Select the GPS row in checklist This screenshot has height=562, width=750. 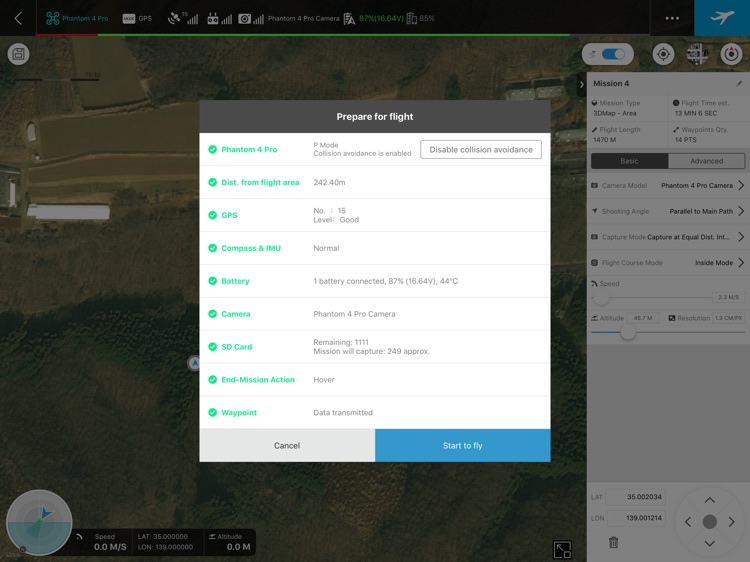pos(375,215)
